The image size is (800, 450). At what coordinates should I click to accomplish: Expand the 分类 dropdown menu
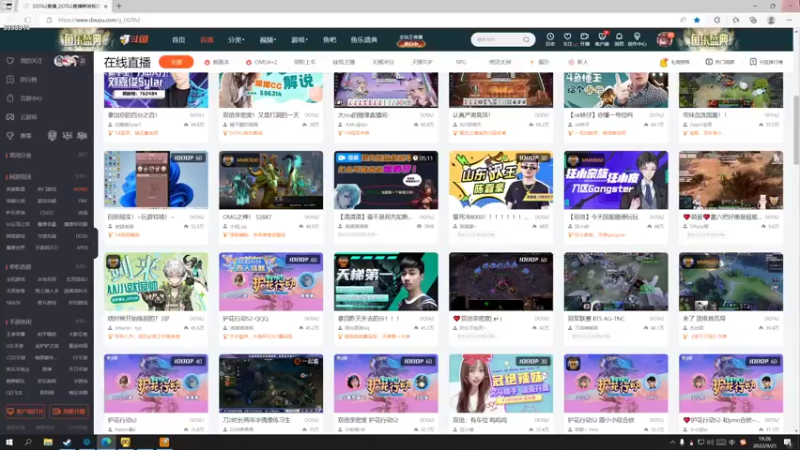[x=236, y=40]
